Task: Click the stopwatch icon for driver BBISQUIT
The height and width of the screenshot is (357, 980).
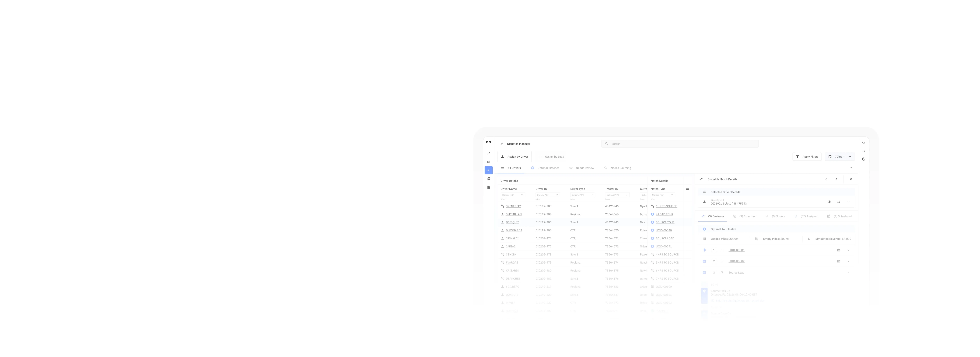Action: click(x=829, y=202)
